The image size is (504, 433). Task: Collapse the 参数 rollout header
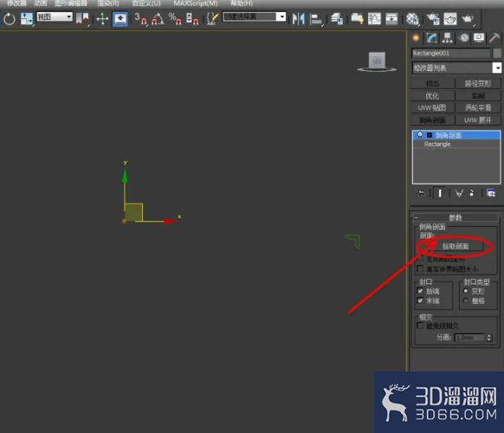click(x=456, y=217)
